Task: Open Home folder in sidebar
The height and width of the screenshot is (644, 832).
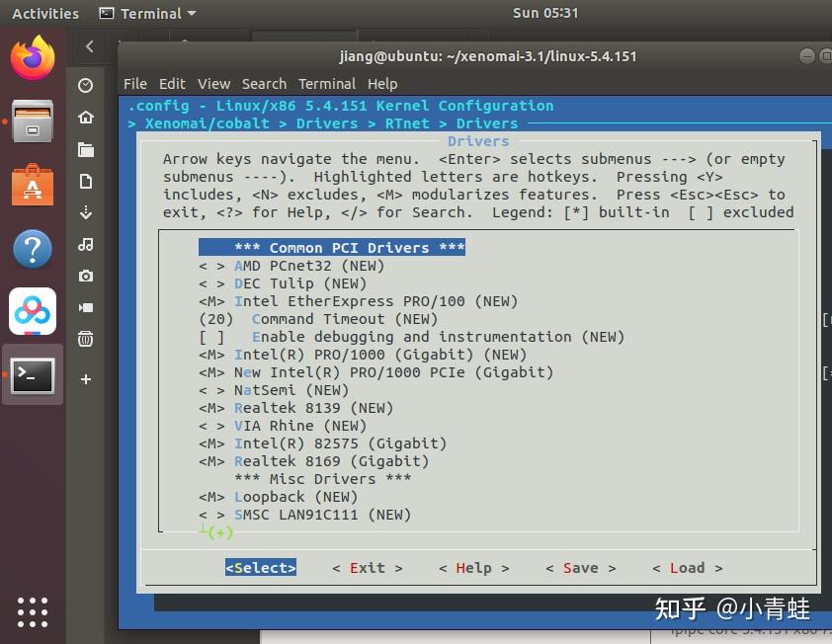Action: tap(85, 118)
